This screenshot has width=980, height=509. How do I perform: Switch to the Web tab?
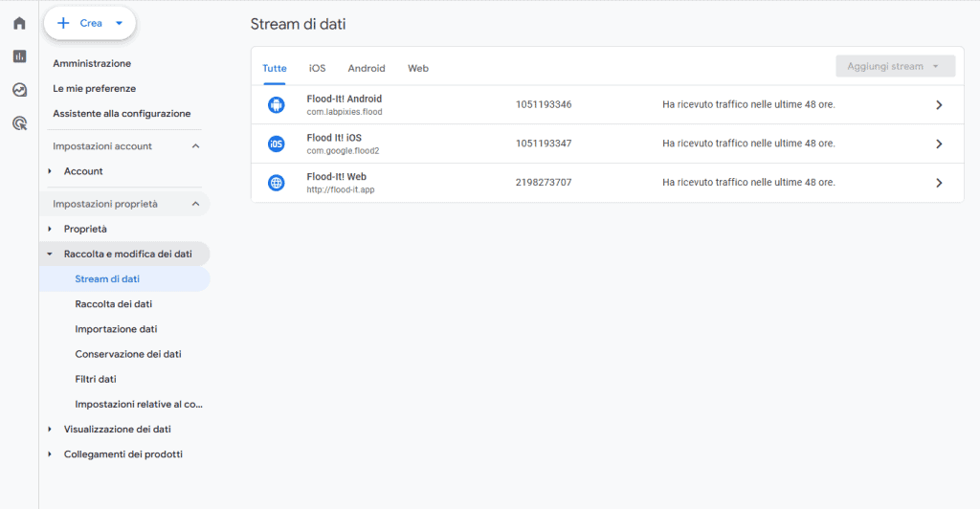pyautogui.click(x=418, y=68)
